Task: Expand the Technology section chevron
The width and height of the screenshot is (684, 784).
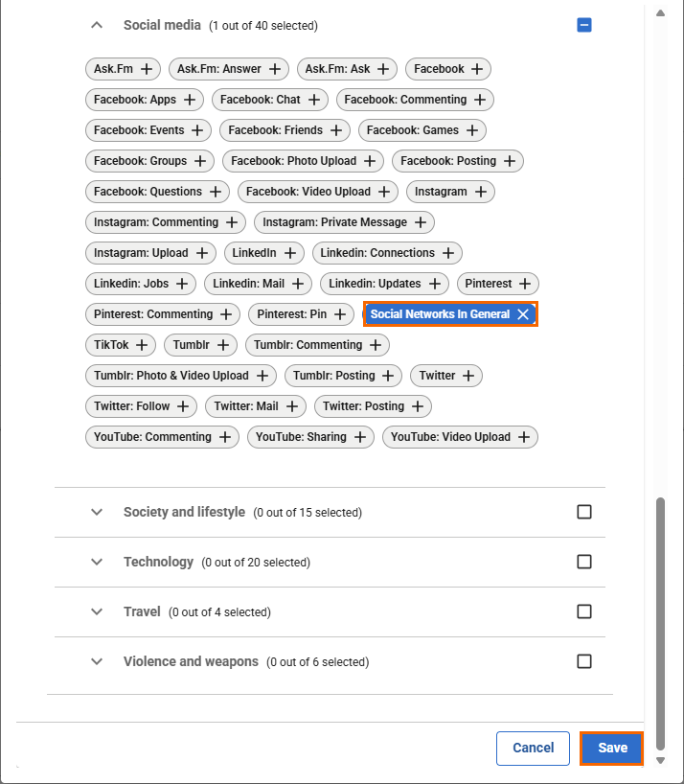Action: pyautogui.click(x=96, y=562)
